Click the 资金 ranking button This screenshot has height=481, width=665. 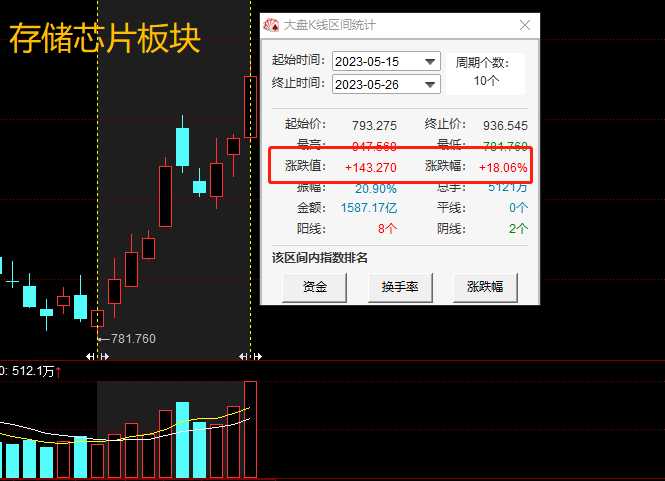[x=314, y=287]
